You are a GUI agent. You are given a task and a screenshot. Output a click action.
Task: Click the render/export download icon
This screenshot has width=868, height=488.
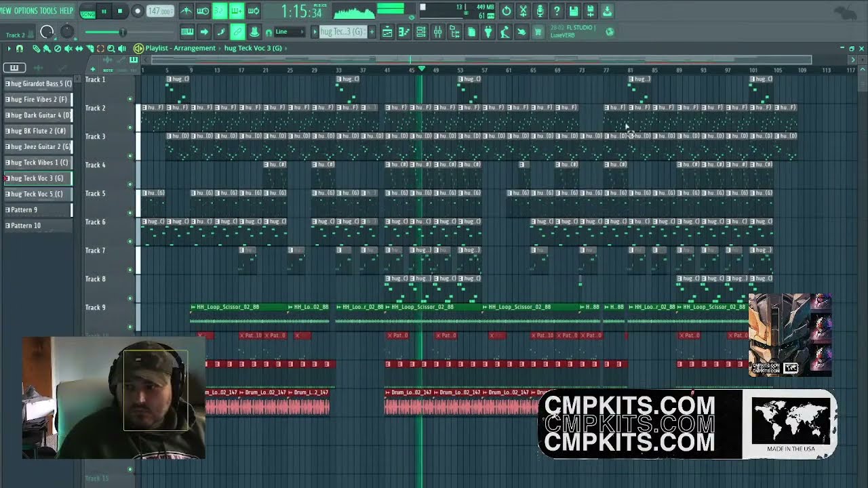[607, 11]
